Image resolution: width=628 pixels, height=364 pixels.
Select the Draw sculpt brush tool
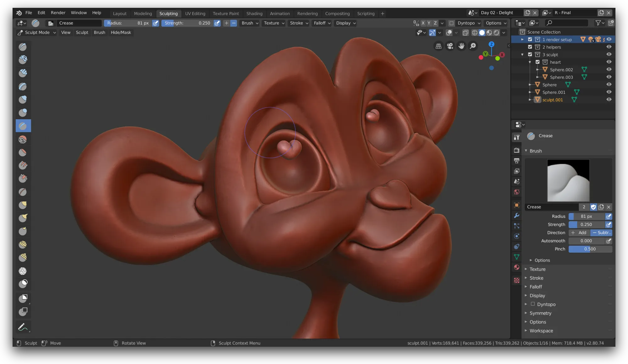(x=23, y=47)
